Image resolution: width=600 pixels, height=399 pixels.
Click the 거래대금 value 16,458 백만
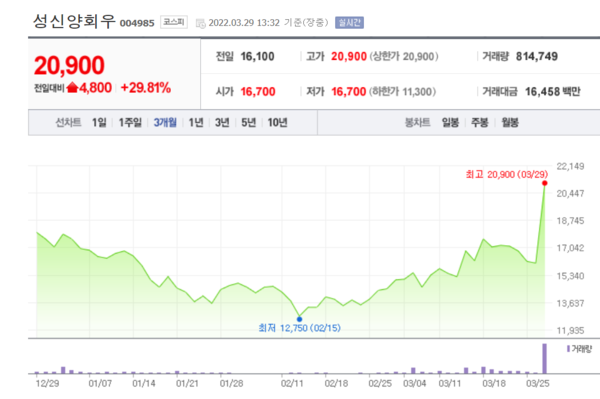point(553,92)
